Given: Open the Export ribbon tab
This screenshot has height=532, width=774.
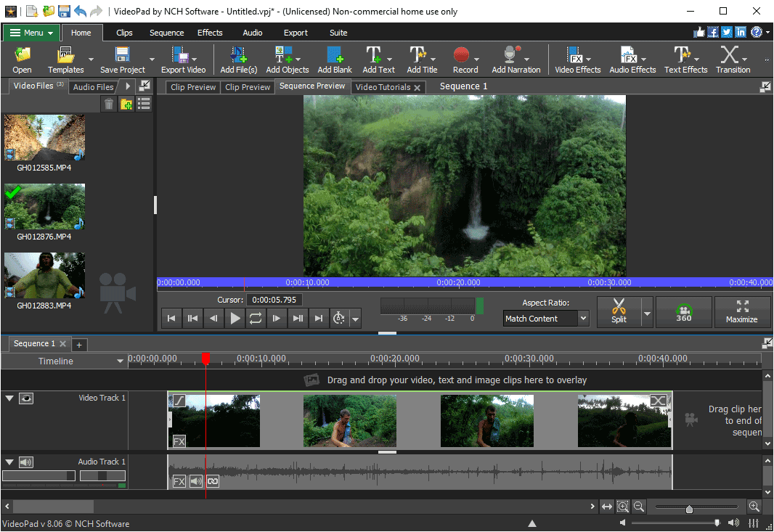Looking at the screenshot, I should point(296,33).
